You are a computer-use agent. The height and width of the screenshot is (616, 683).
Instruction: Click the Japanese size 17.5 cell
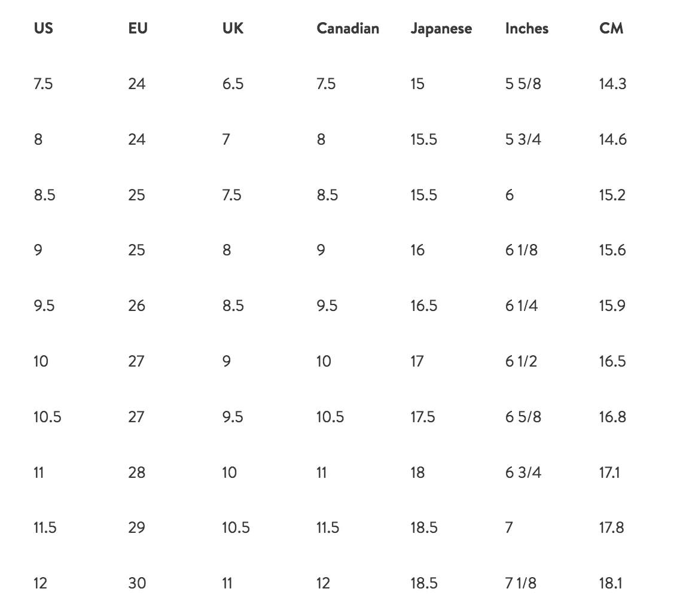[x=422, y=417]
